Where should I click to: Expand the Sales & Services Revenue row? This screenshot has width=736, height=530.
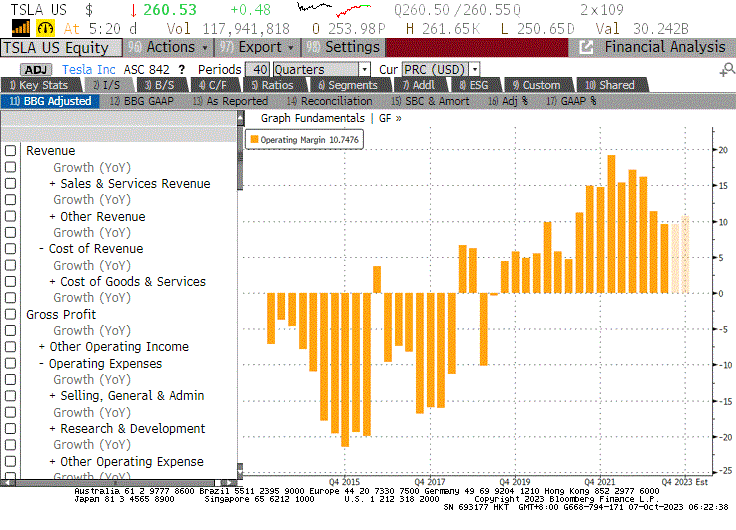pos(53,184)
